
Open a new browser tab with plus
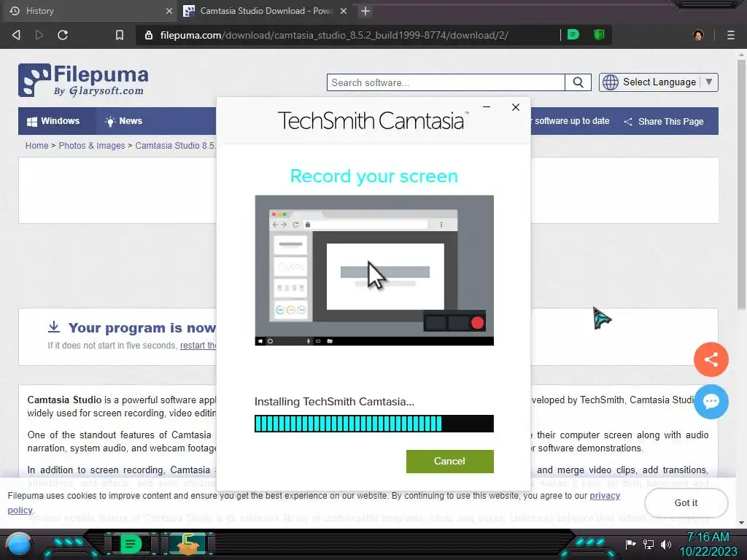[x=365, y=11]
